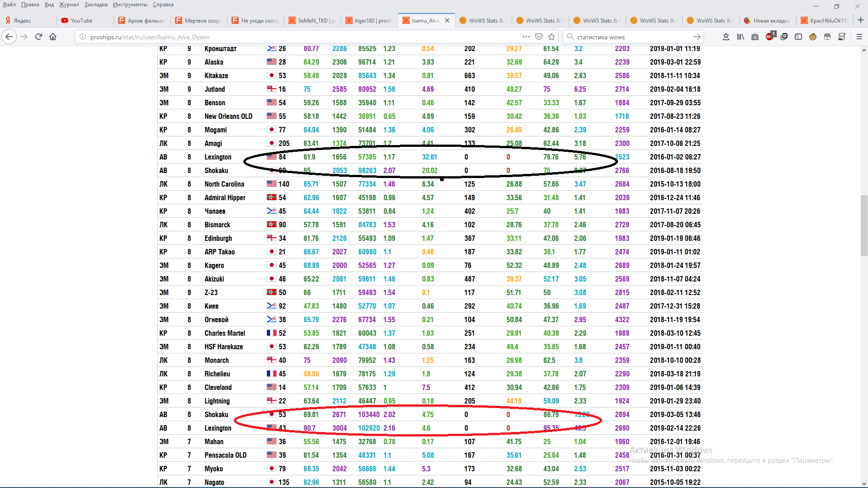Open a new tab with plus button
The width and height of the screenshot is (868, 488).
(860, 20)
